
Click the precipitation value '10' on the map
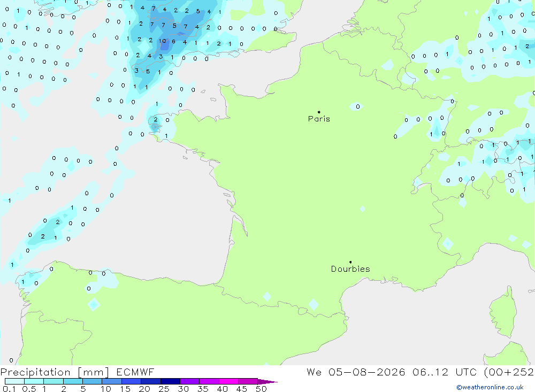pos(162,41)
